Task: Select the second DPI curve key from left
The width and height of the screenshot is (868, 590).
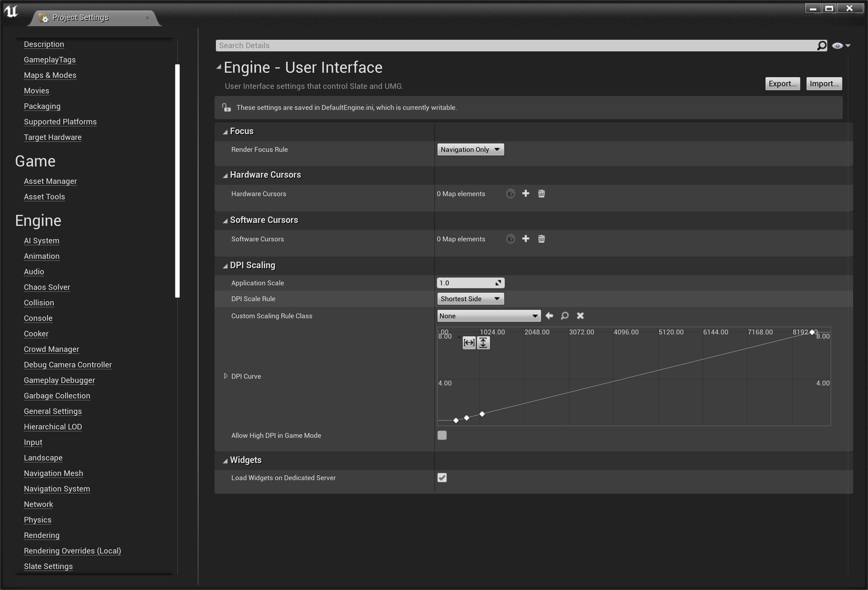Action: coord(467,418)
